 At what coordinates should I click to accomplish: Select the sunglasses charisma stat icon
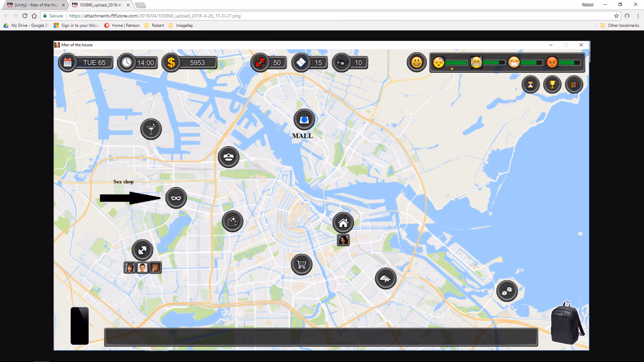[342, 63]
